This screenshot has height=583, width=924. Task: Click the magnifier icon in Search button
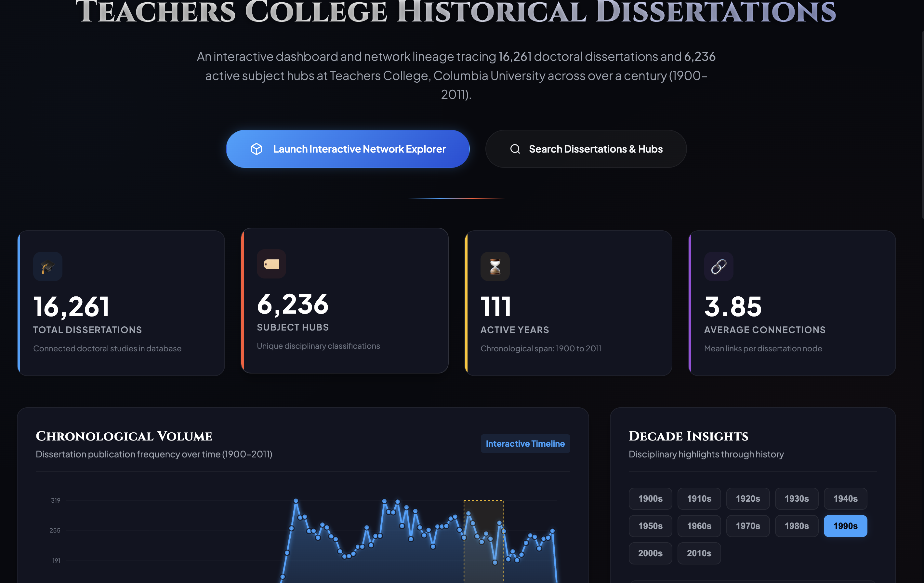click(x=515, y=149)
